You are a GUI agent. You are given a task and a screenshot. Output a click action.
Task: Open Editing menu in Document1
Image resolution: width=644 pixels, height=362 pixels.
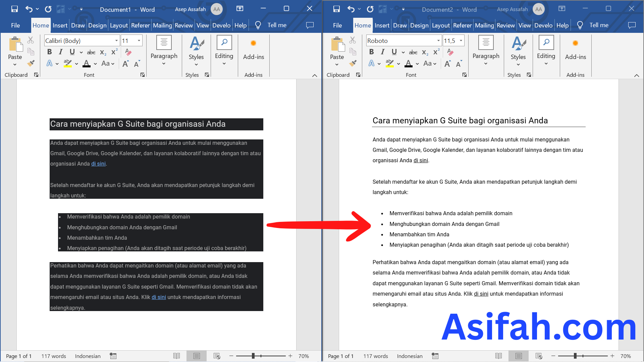(224, 51)
